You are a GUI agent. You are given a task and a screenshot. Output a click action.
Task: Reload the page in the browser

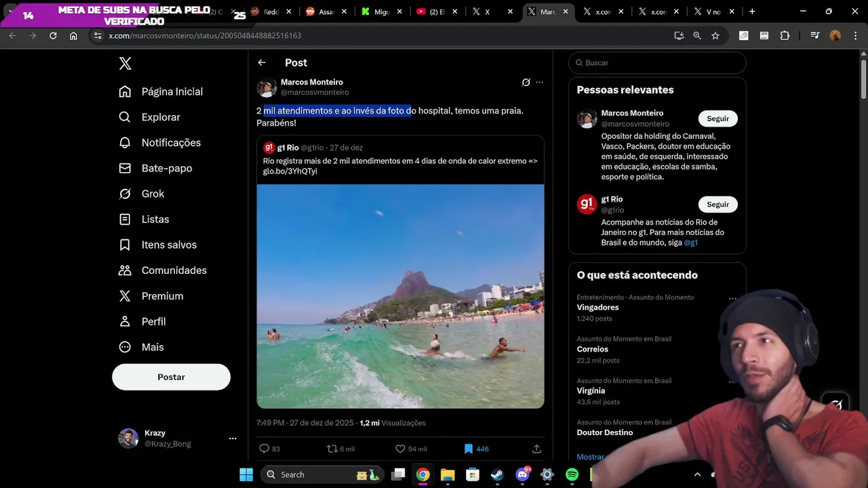tap(53, 36)
